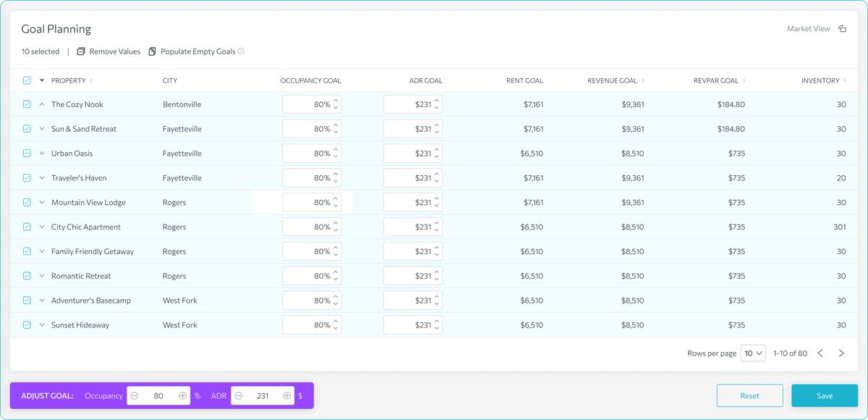Expand Adventurer's Basecamp row

[42, 301]
